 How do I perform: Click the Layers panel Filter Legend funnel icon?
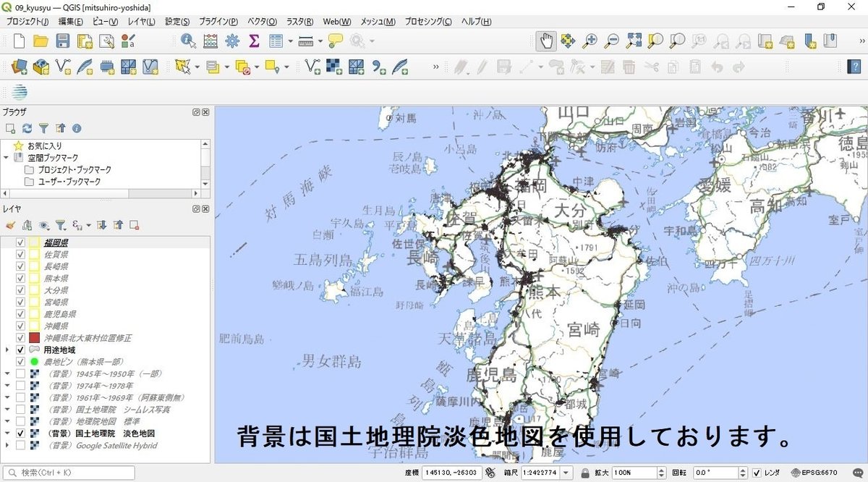pos(61,225)
